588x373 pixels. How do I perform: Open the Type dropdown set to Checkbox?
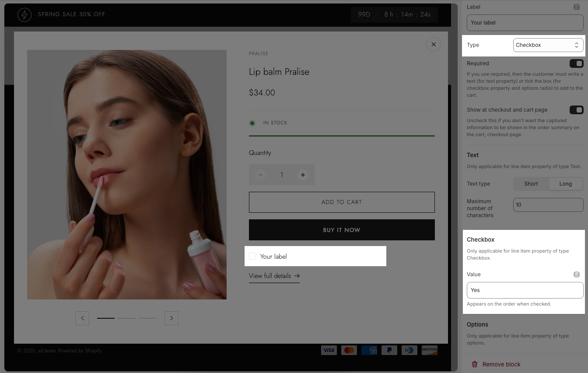click(548, 45)
